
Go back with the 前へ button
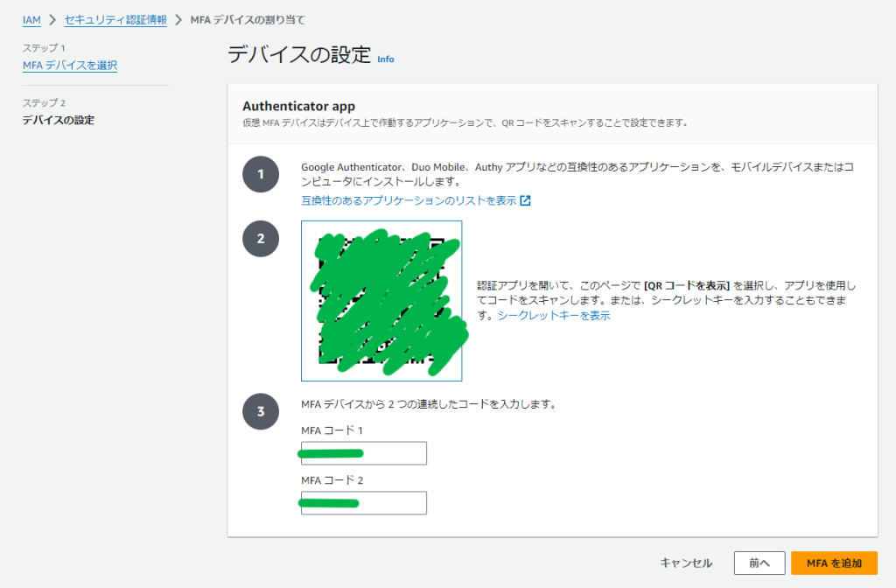click(753, 563)
